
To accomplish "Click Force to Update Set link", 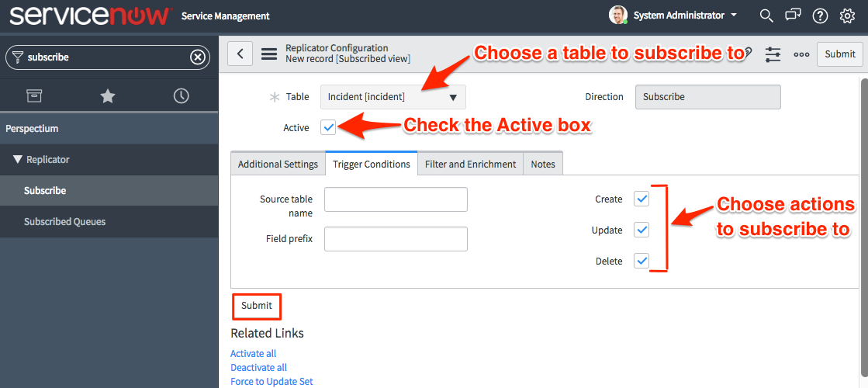I will click(x=271, y=381).
